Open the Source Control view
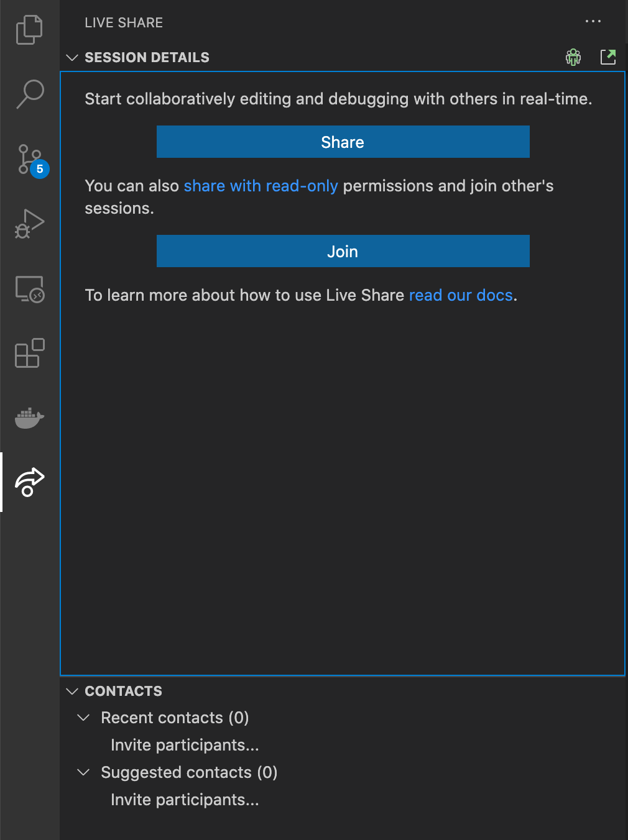Image resolution: width=628 pixels, height=840 pixels. click(x=29, y=160)
